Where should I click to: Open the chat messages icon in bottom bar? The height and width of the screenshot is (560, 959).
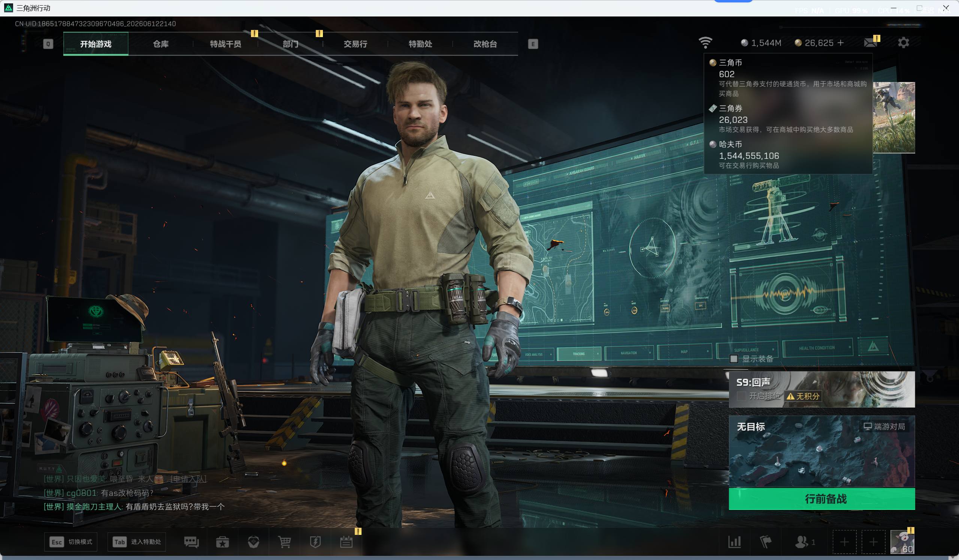click(x=191, y=542)
